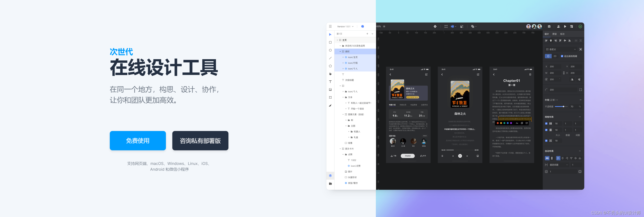Toggle the column grid checkbox
This screenshot has height=217, width=644.
pos(546,124)
